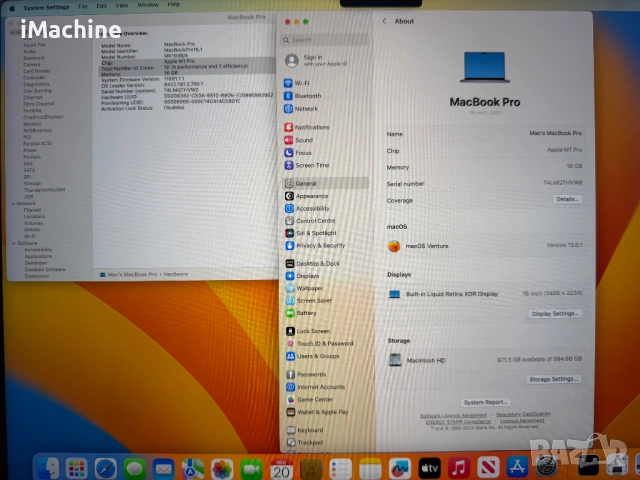The height and width of the screenshot is (480, 640).
Task: Open Bluetooth pane in System Settings sidebar
Action: (x=303, y=96)
